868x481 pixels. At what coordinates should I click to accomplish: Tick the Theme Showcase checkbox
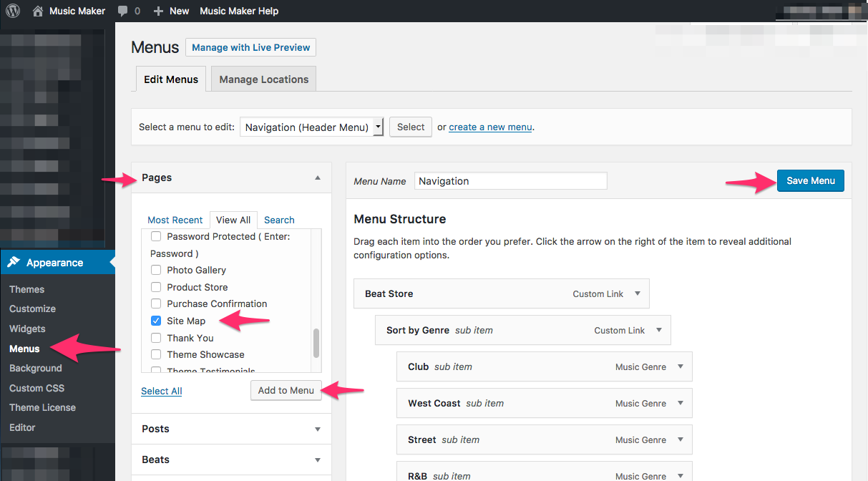coord(155,354)
